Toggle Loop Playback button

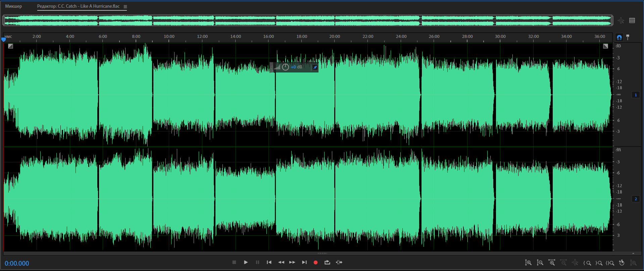[x=327, y=262]
